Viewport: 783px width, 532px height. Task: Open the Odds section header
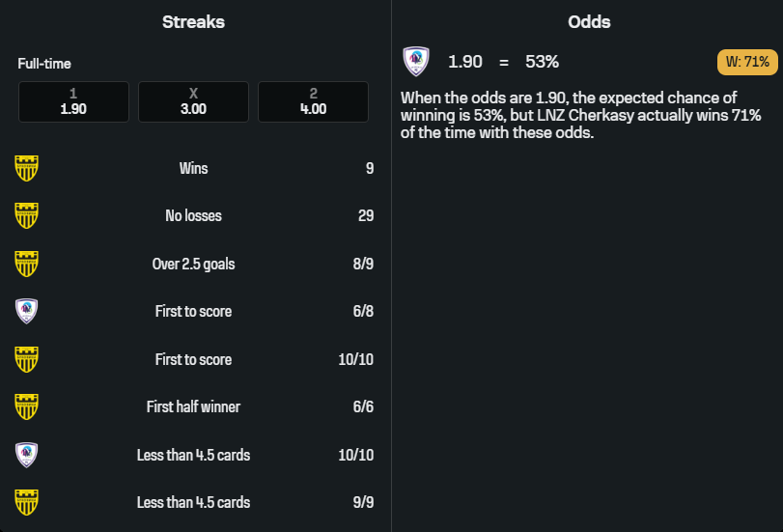[589, 21]
